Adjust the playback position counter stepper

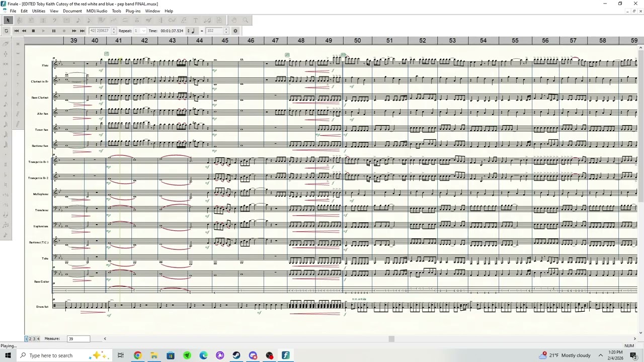114,31
